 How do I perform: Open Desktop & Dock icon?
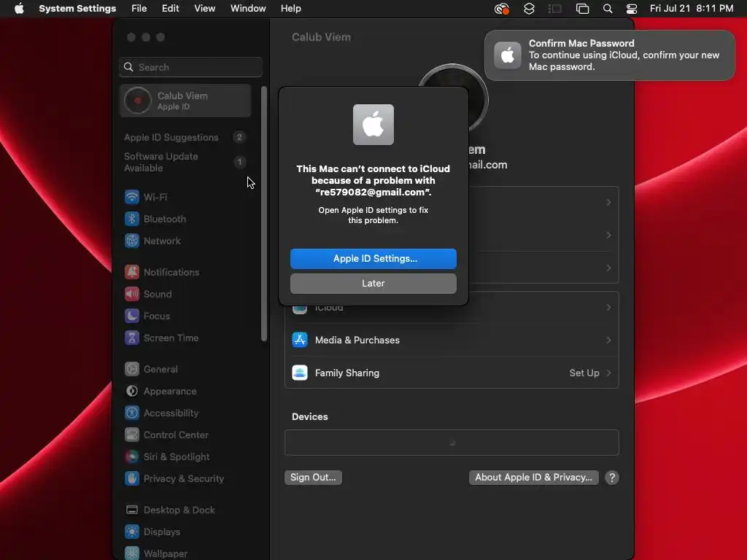coord(132,510)
